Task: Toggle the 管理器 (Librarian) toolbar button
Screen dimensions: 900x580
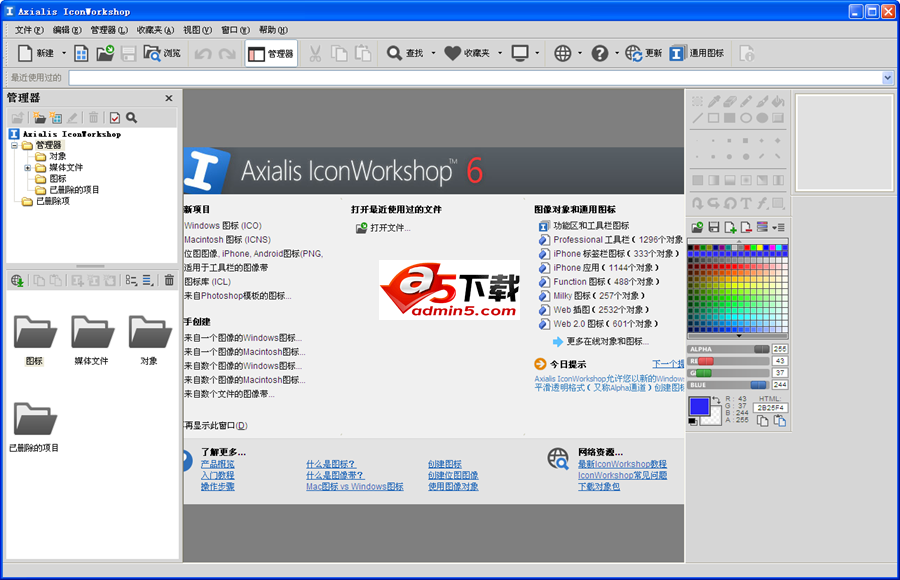Action: point(271,53)
